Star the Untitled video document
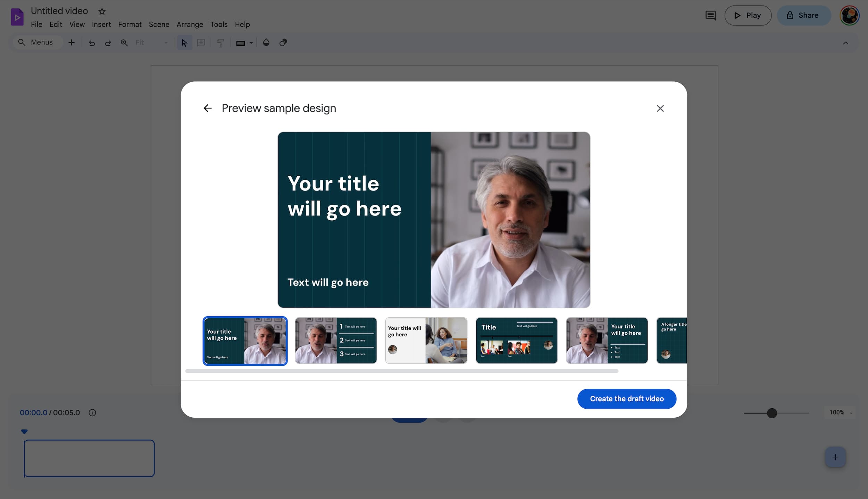 [x=101, y=11]
